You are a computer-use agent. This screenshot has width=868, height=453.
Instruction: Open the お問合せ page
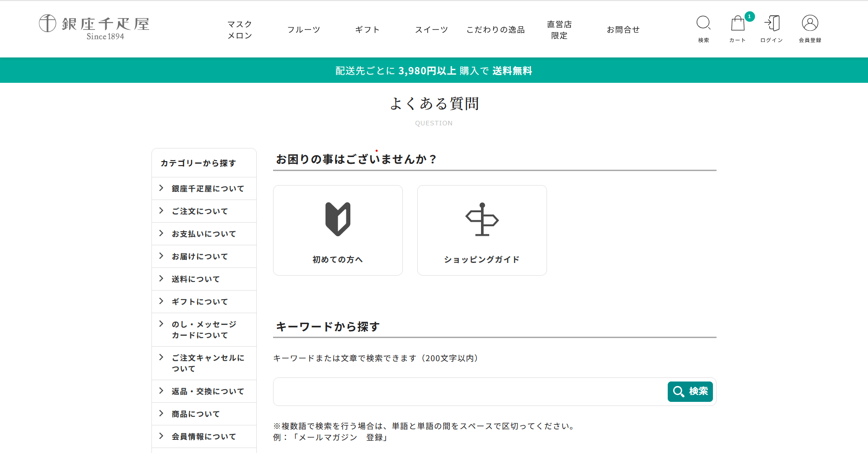coord(623,29)
